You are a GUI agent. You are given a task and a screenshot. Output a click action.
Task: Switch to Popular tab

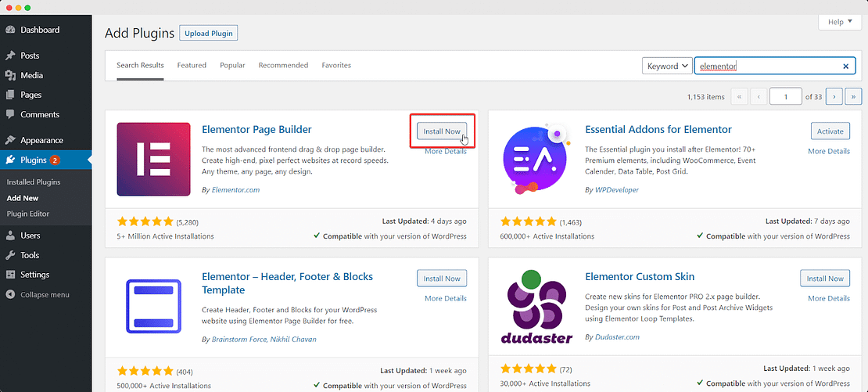232,66
